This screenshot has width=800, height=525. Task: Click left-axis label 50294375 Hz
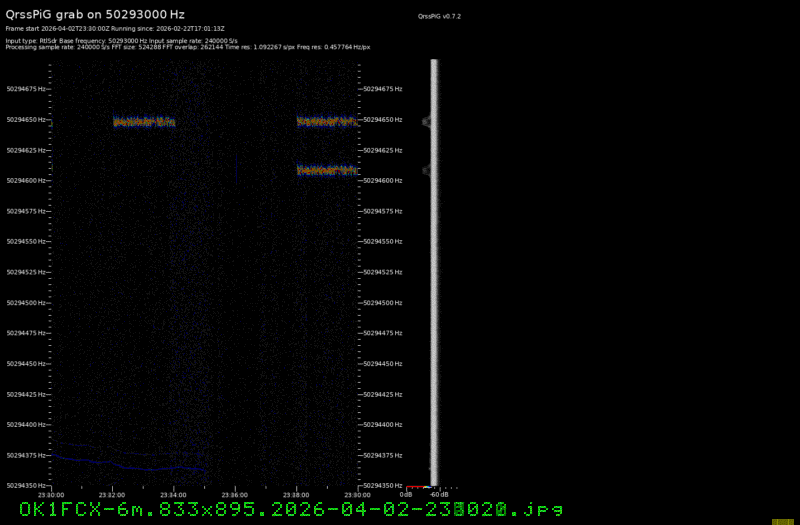tap(26, 455)
